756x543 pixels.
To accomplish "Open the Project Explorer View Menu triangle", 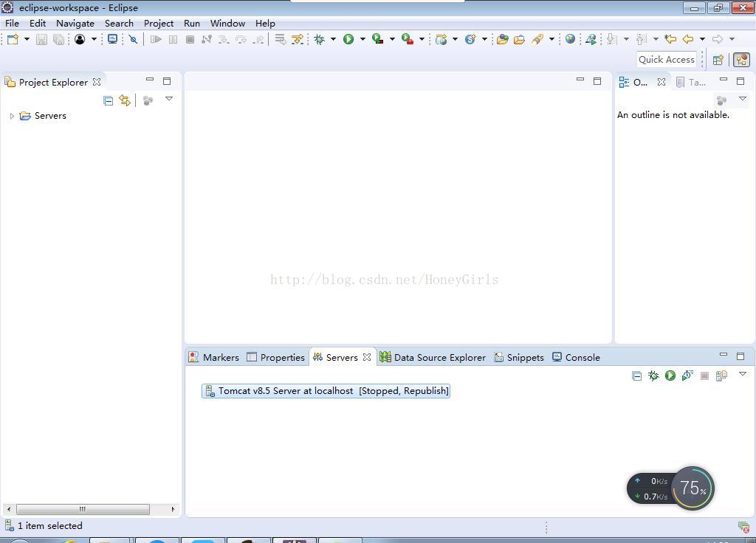I will (169, 99).
